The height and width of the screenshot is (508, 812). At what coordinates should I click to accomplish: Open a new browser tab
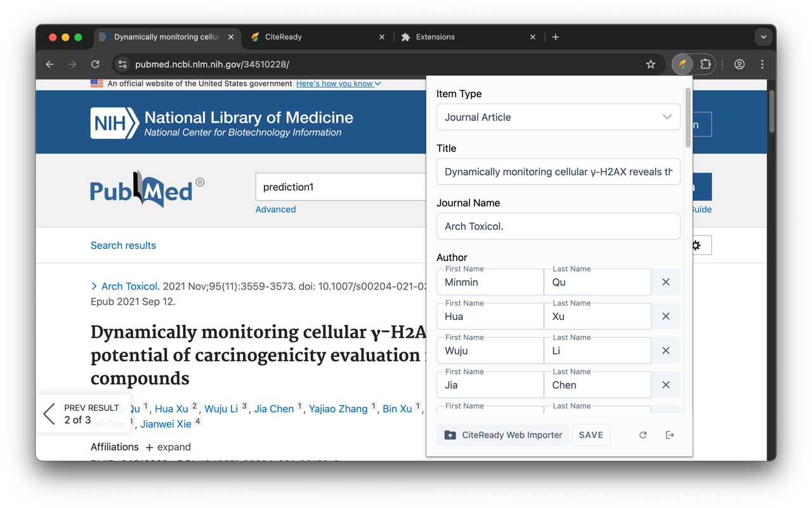point(555,37)
